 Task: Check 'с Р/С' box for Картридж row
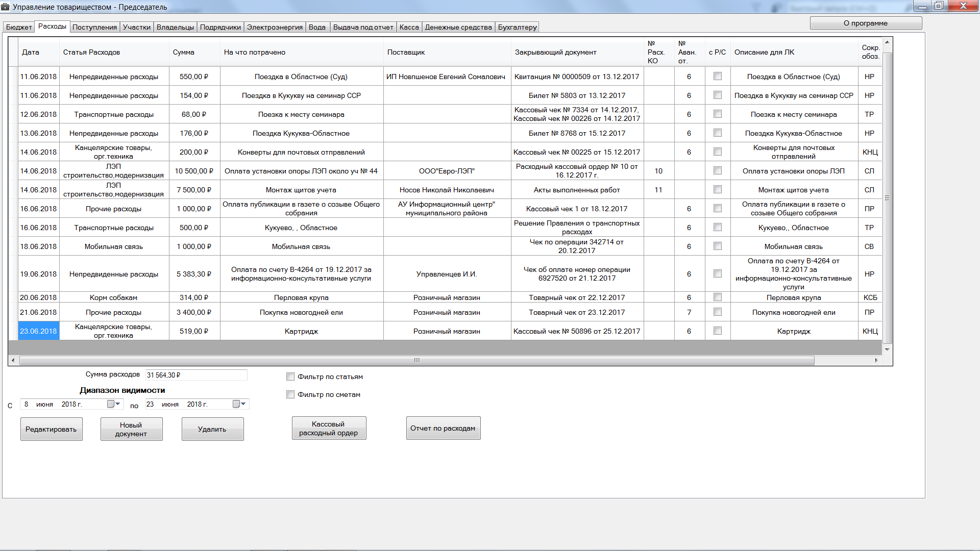click(x=717, y=331)
